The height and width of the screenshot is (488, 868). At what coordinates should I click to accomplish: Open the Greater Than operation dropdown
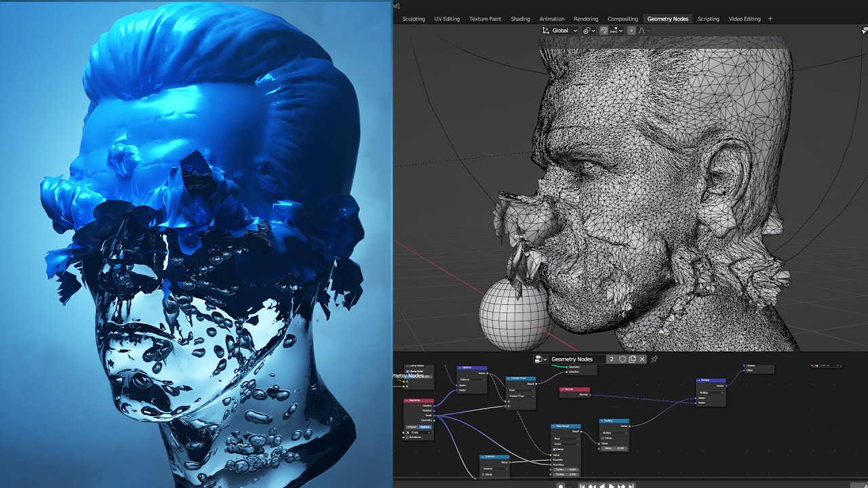(521, 396)
